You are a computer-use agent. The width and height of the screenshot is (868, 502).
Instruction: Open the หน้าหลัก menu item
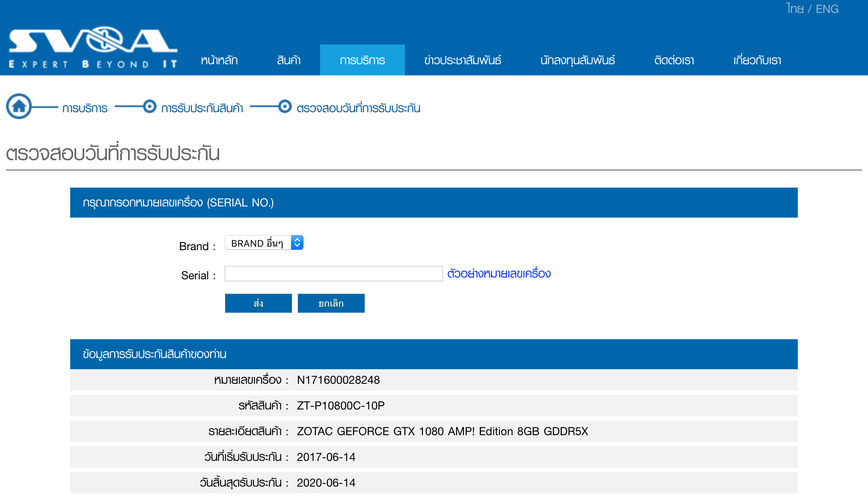click(219, 60)
